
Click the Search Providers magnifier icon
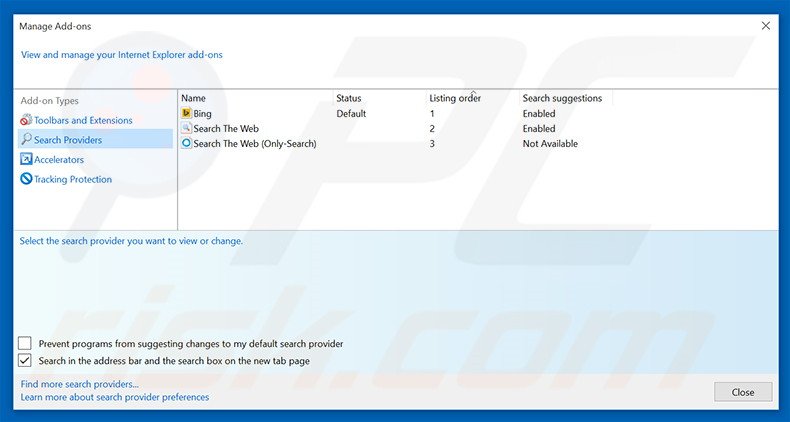pos(26,139)
